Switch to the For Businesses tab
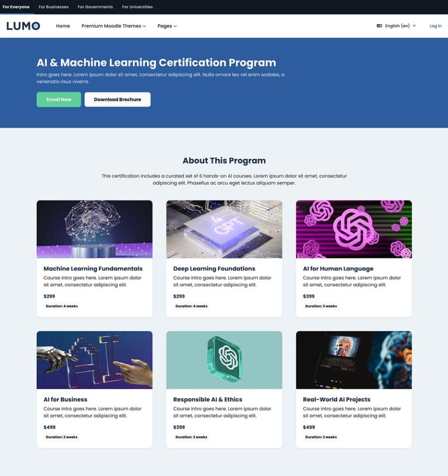 pos(53,7)
